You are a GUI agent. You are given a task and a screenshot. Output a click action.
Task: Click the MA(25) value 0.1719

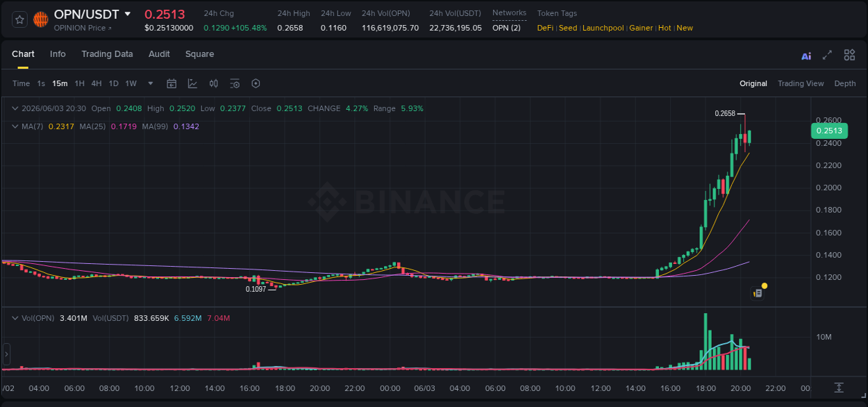(x=124, y=126)
